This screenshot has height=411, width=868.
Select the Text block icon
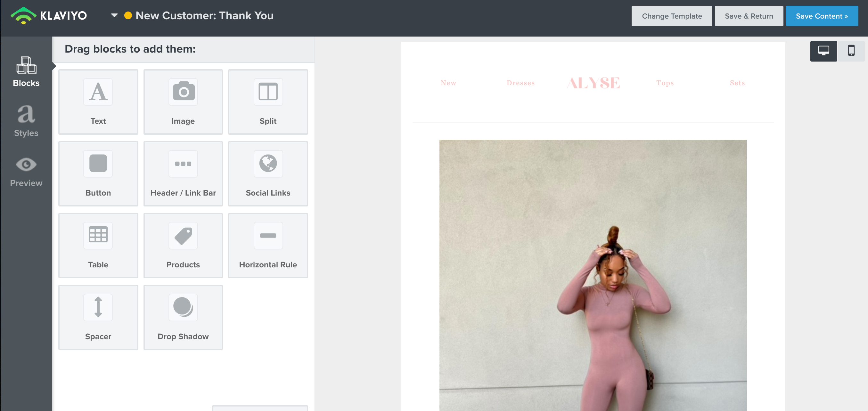click(x=98, y=92)
